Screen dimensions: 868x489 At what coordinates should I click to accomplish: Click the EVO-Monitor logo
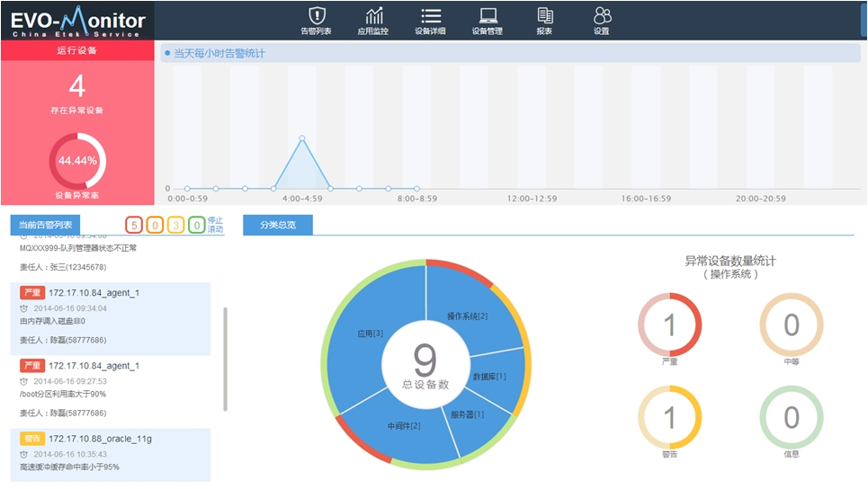coord(77,21)
